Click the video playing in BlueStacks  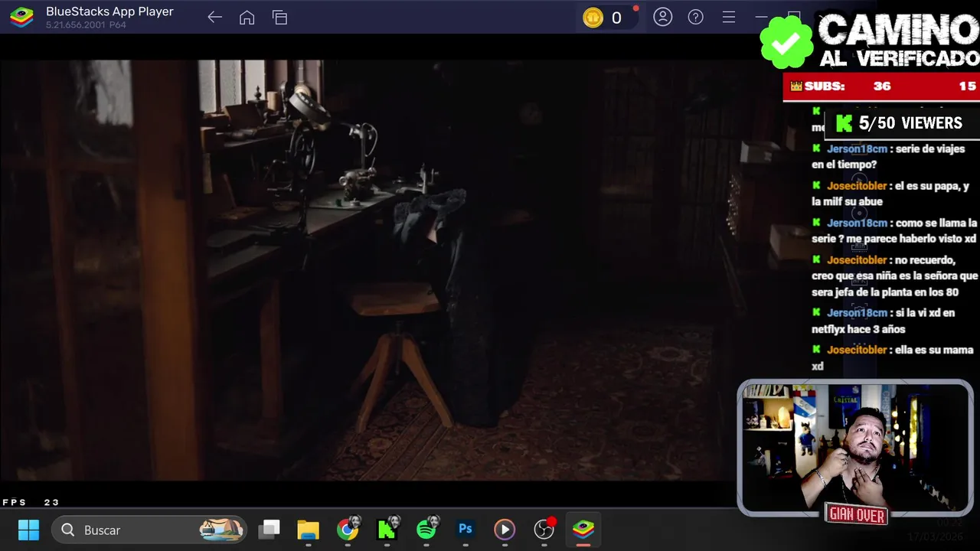[367, 270]
